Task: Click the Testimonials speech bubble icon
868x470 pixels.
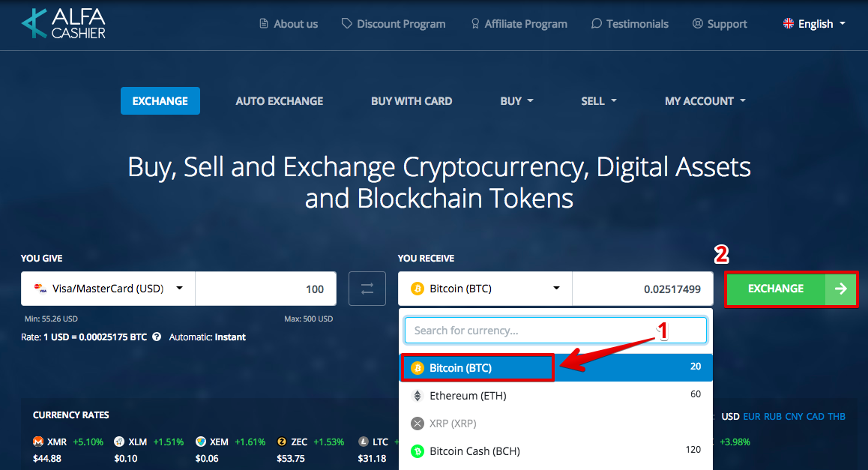Action: point(596,23)
